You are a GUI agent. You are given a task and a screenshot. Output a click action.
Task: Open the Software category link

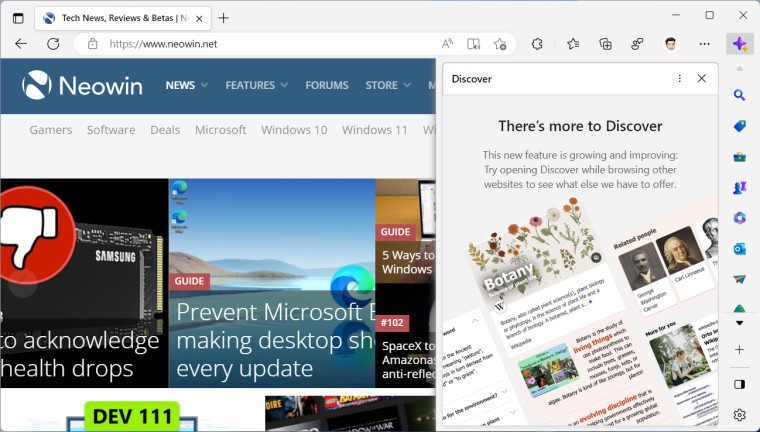111,130
